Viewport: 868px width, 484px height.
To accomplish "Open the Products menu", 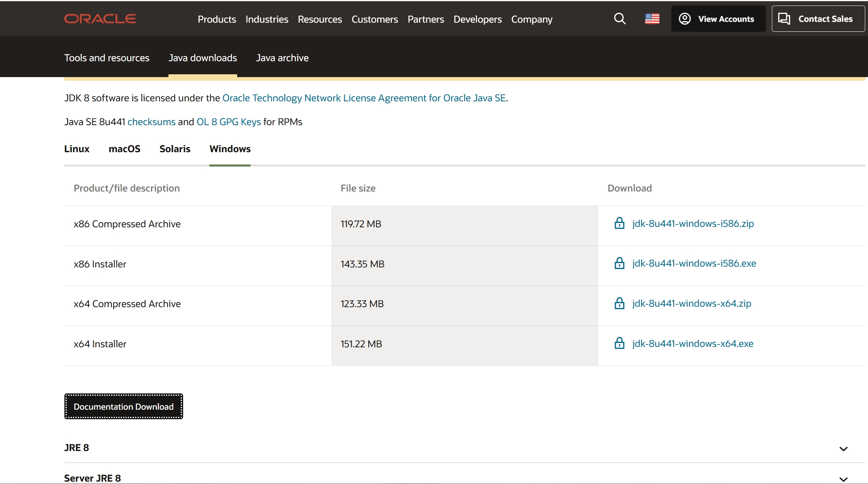I will coord(217,19).
